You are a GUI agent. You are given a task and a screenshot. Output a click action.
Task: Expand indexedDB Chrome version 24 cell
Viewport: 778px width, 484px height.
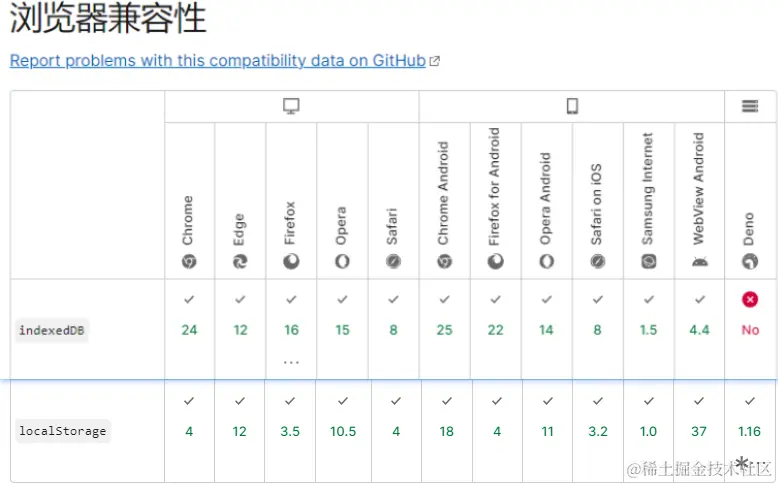pyautogui.click(x=189, y=330)
